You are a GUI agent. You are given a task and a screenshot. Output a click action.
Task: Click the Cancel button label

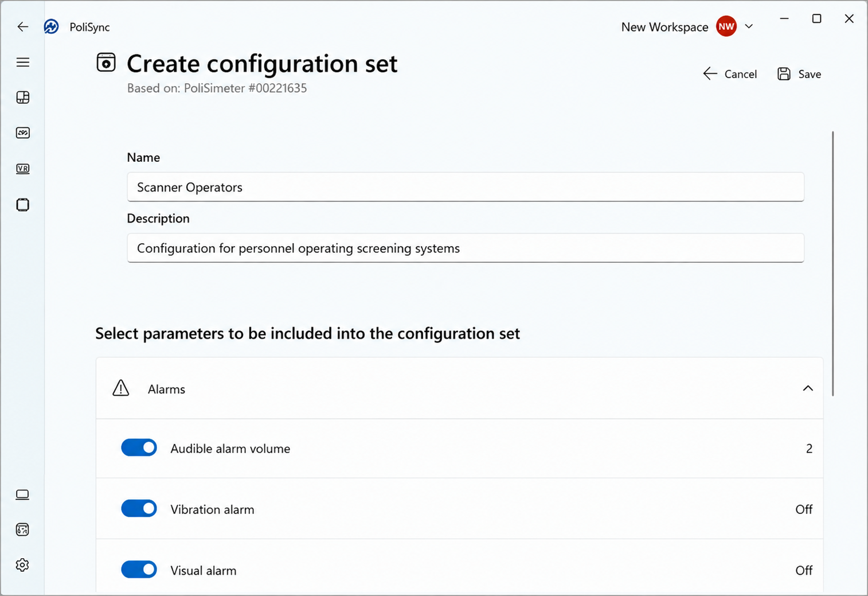click(740, 74)
